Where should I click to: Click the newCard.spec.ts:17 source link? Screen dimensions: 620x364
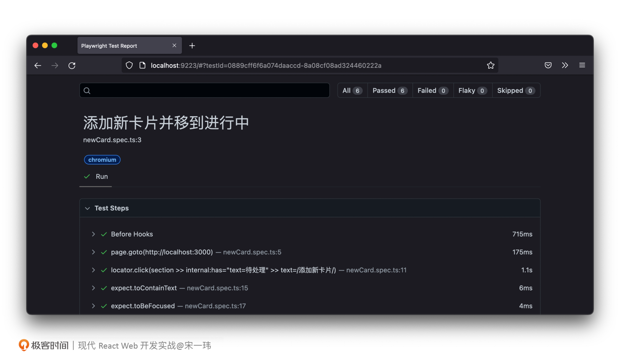tap(215, 306)
